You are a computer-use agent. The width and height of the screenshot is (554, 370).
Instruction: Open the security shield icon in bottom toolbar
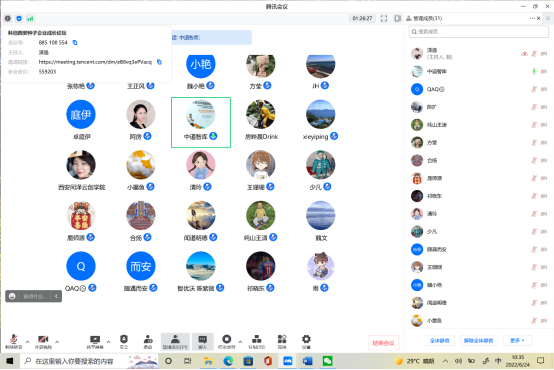(x=124, y=341)
